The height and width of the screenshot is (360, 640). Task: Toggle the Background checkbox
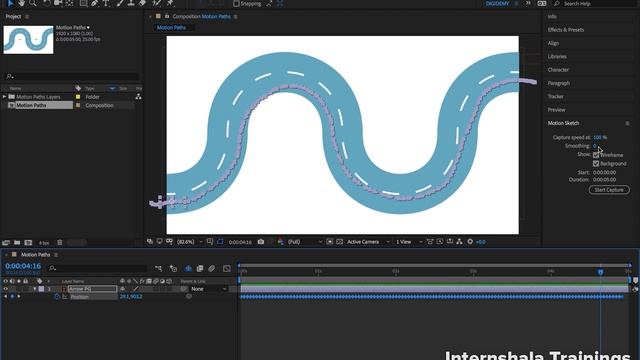pyautogui.click(x=596, y=164)
